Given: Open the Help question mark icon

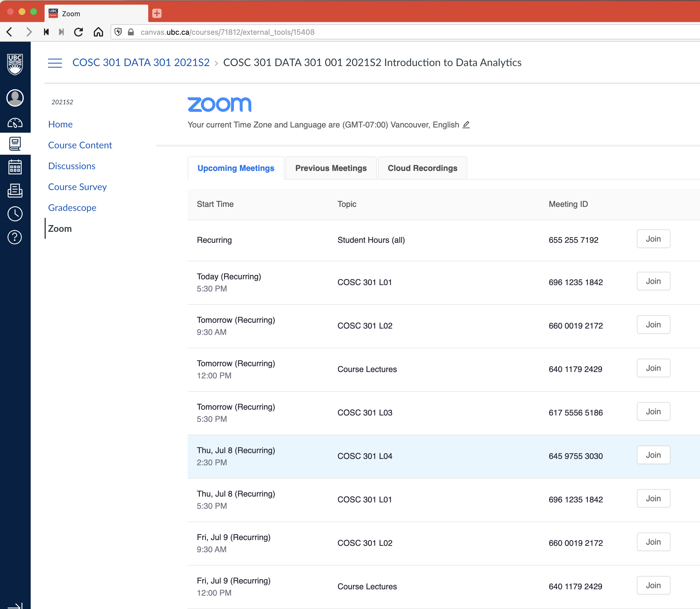Looking at the screenshot, I should (15, 237).
